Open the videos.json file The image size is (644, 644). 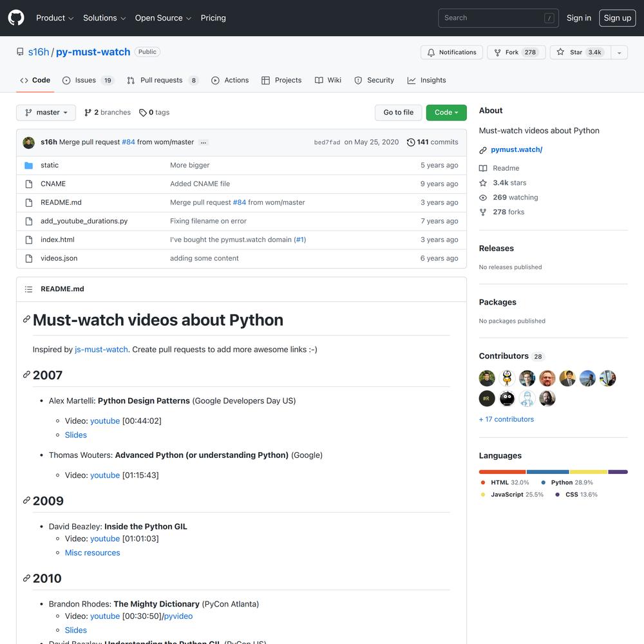tap(59, 258)
